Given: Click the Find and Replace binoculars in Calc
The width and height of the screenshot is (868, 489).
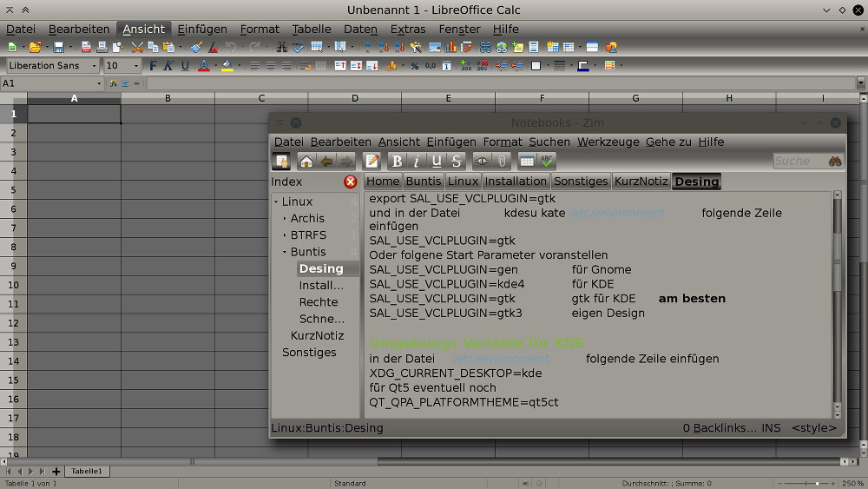Looking at the screenshot, I should pyautogui.click(x=282, y=47).
